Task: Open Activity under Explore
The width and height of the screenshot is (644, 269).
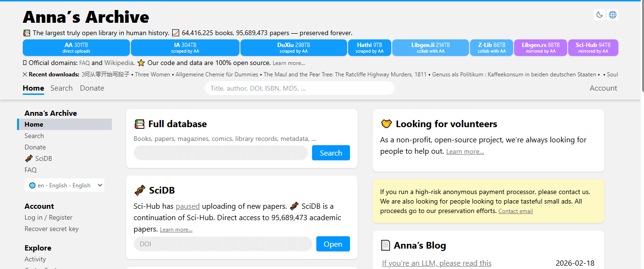Action: [35, 259]
